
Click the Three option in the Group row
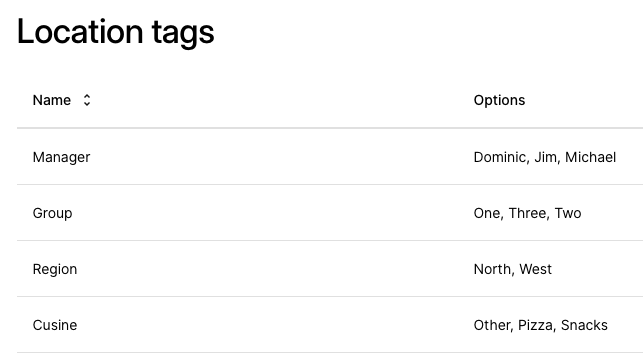529,213
